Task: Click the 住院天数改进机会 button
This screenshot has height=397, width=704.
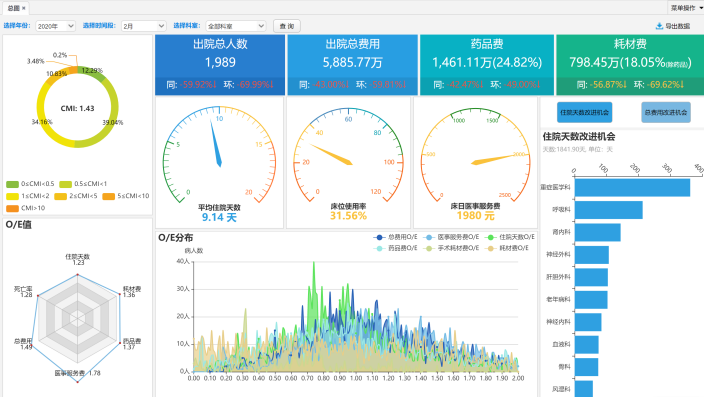Action: click(585, 112)
